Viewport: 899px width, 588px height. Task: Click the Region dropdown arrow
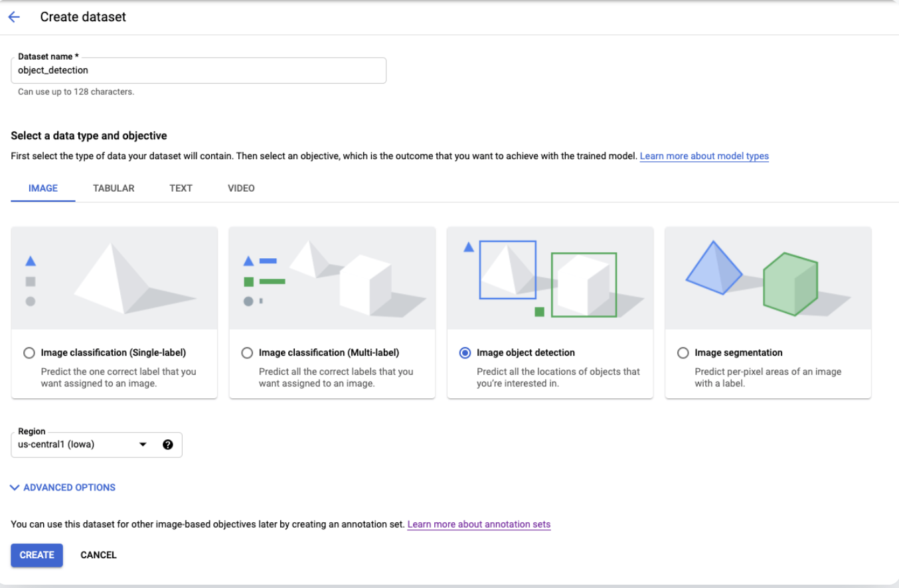143,445
